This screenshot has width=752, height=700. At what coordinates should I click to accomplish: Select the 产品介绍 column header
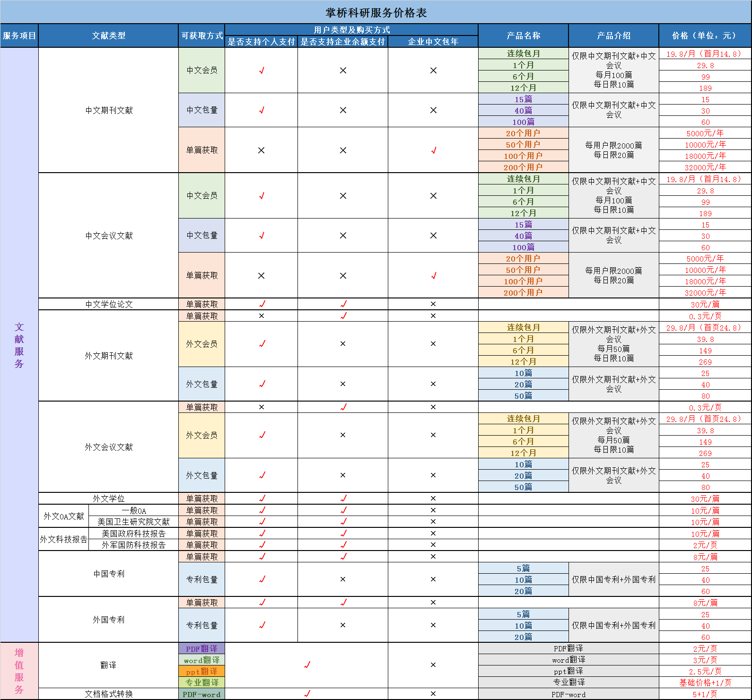(x=614, y=35)
